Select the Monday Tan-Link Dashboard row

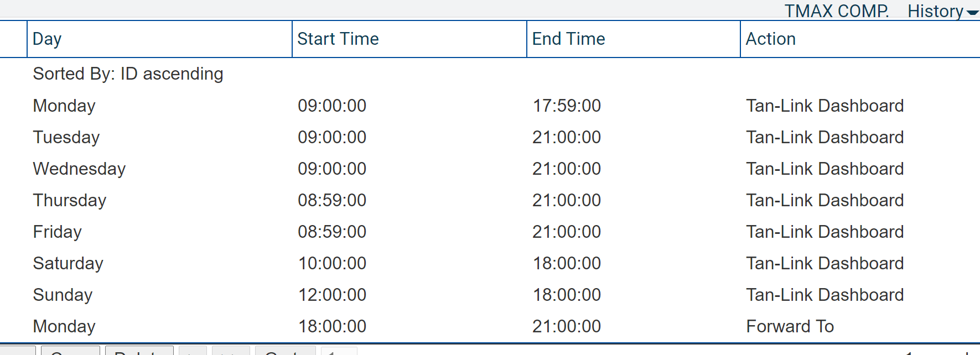click(x=332, y=106)
